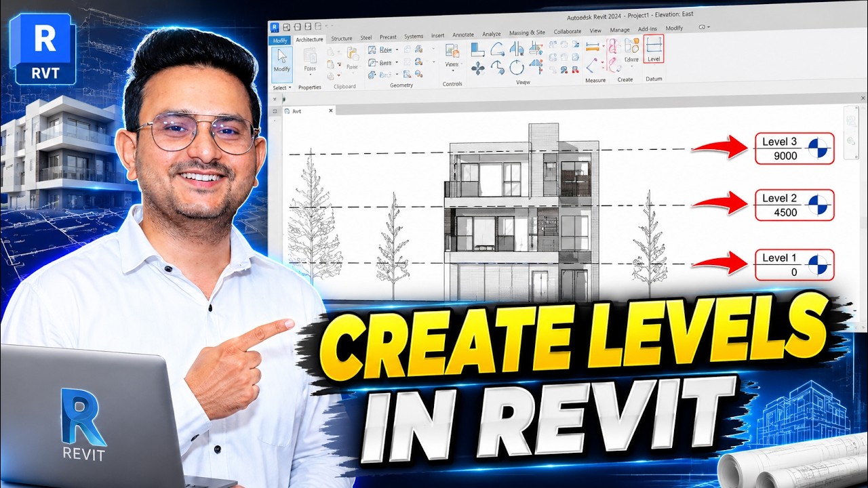
Task: Select the Level tool in Datum panel
Action: click(x=654, y=49)
